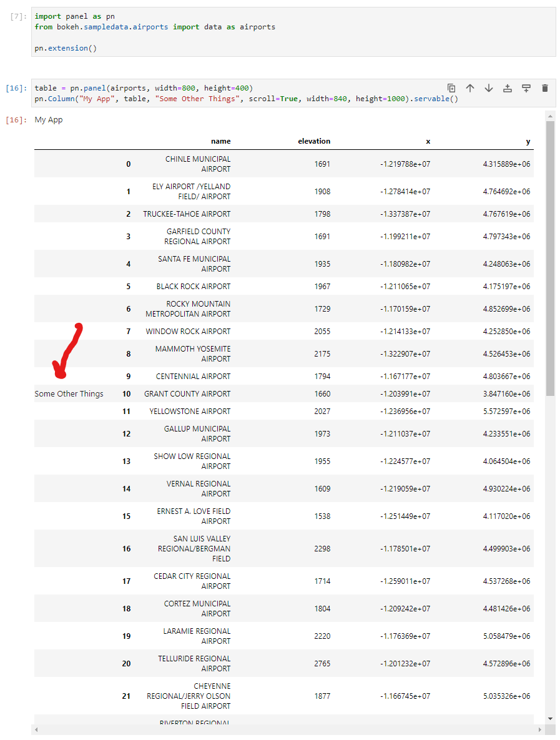Move the selected cell down
The width and height of the screenshot is (560, 740).
pos(489,89)
